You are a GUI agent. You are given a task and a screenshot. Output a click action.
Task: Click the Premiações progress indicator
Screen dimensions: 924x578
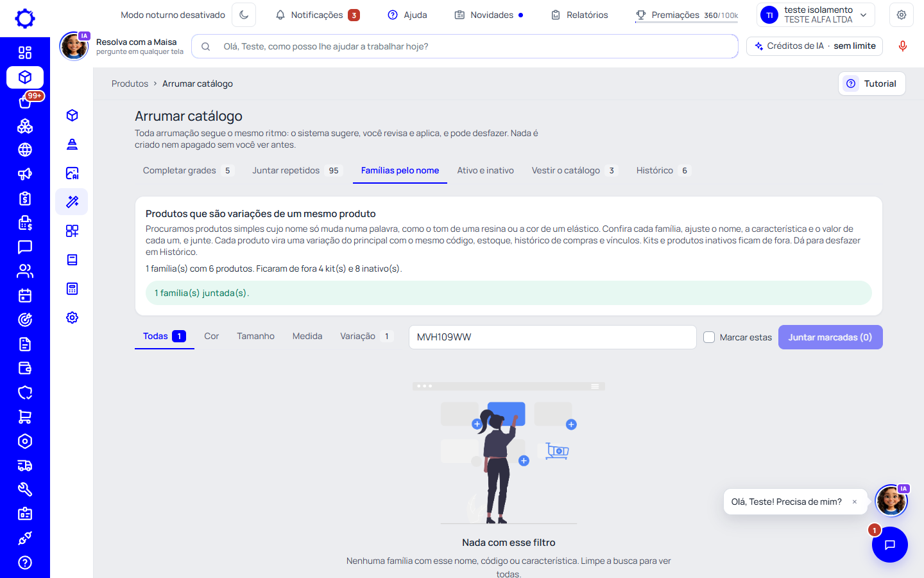coord(687,15)
